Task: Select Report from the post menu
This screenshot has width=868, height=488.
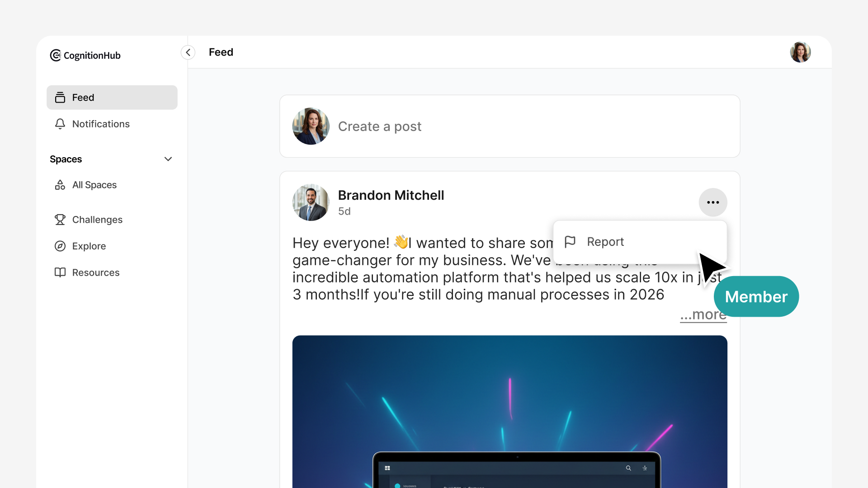Action: pyautogui.click(x=605, y=242)
